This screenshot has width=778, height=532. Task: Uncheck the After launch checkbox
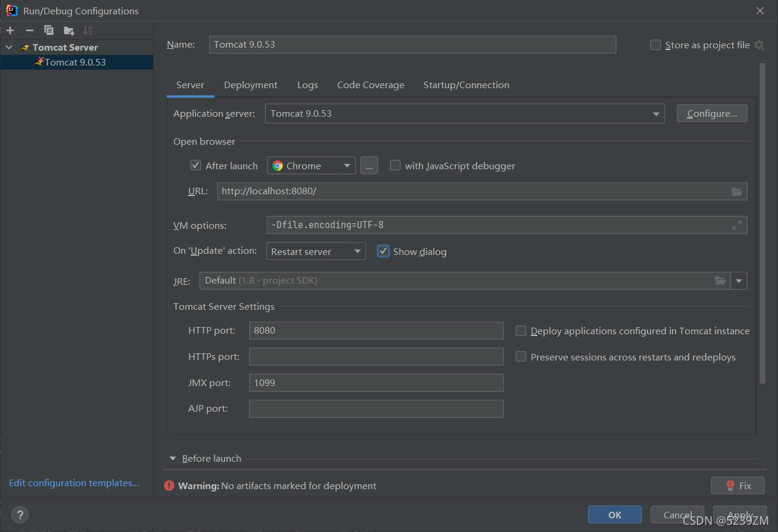coord(195,166)
